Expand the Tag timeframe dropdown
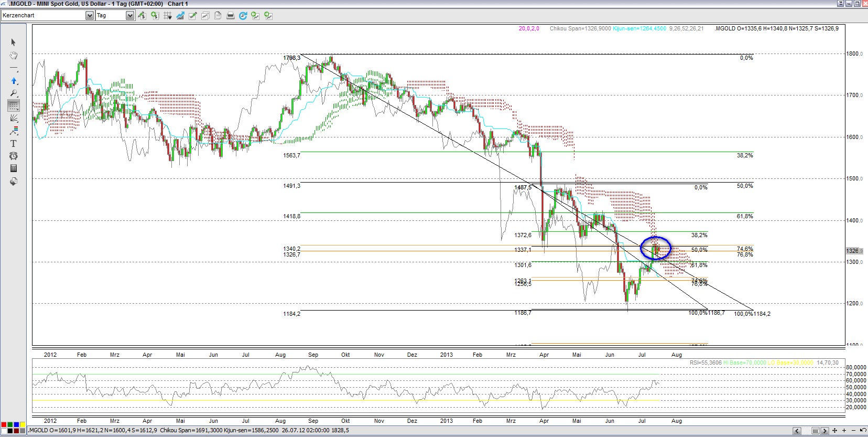The image size is (868, 437). click(129, 16)
